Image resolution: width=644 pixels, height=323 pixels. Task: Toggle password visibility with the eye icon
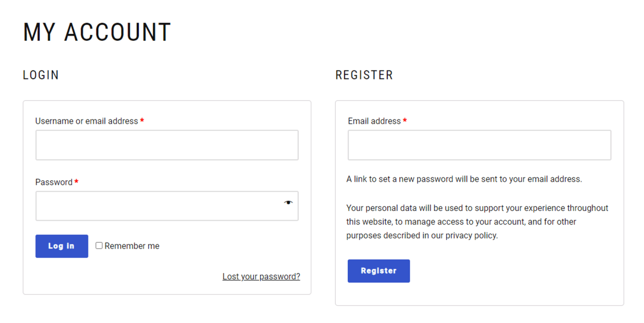(x=288, y=203)
